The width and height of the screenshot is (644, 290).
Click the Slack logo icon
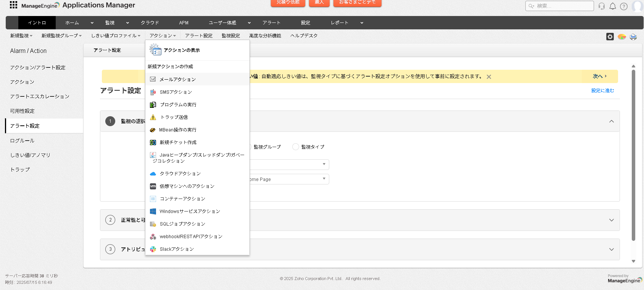click(153, 249)
